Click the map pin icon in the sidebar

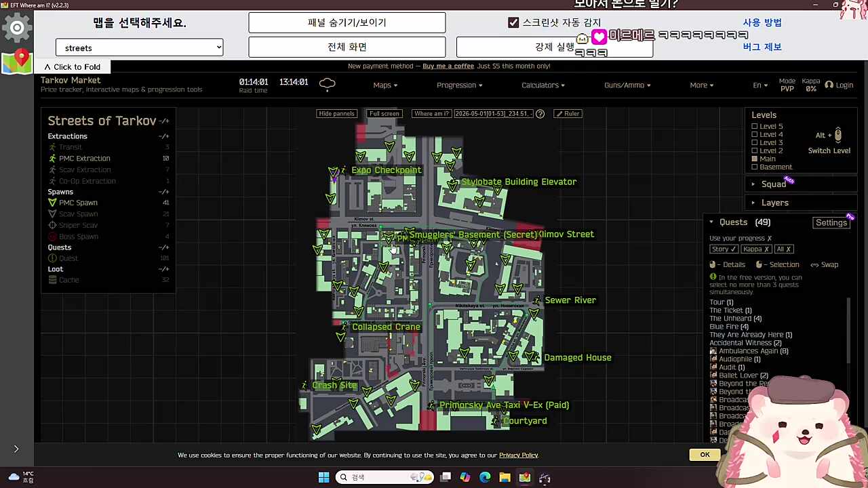(17, 61)
